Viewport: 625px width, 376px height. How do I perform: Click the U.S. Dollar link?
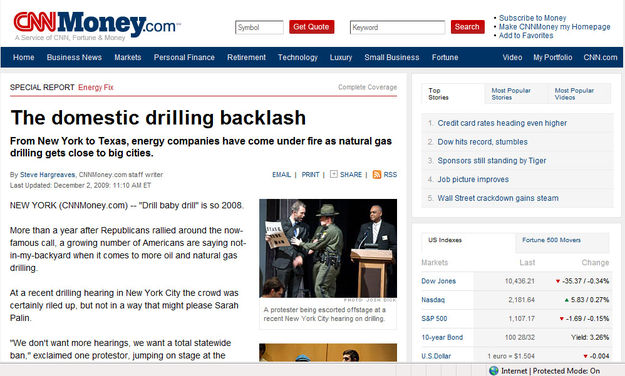[436, 356]
